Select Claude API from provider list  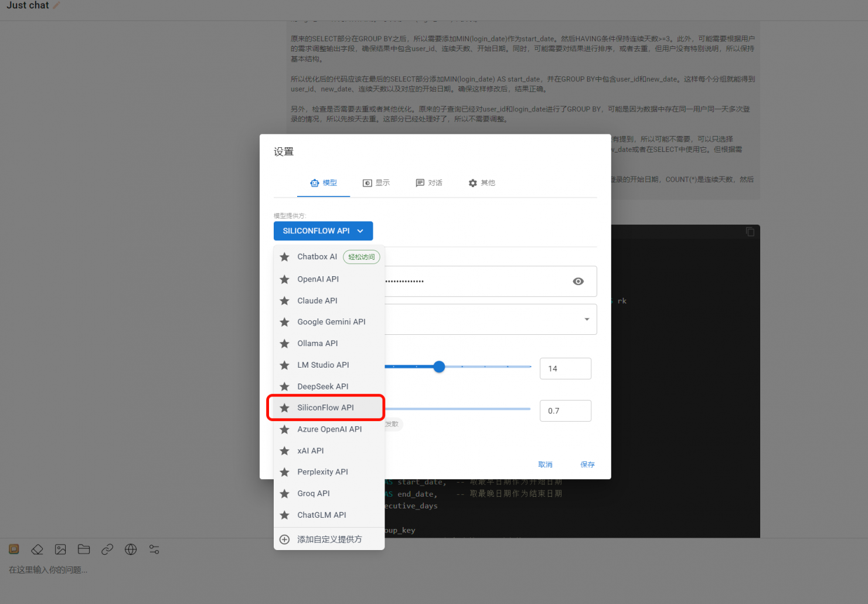click(329, 301)
